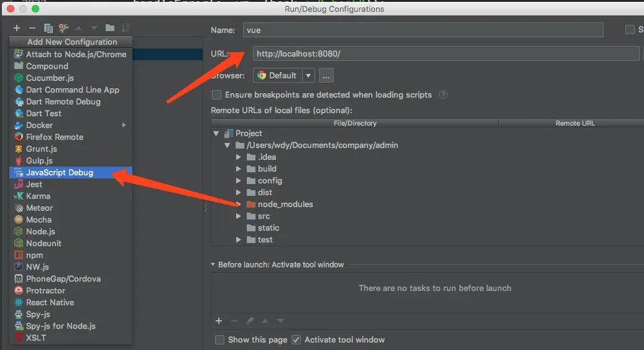Click the npm icon entry
The image size is (644, 350).
pyautogui.click(x=19, y=255)
